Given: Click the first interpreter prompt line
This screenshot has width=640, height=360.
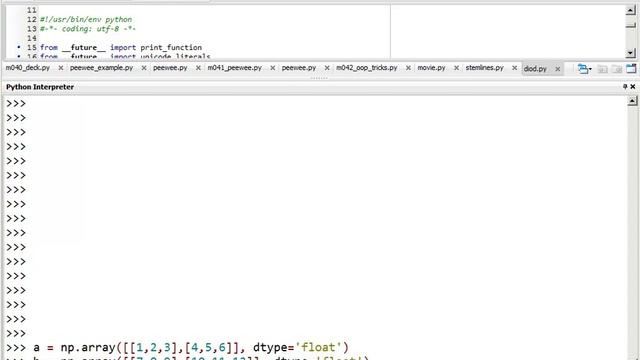Looking at the screenshot, I should (x=16, y=104).
